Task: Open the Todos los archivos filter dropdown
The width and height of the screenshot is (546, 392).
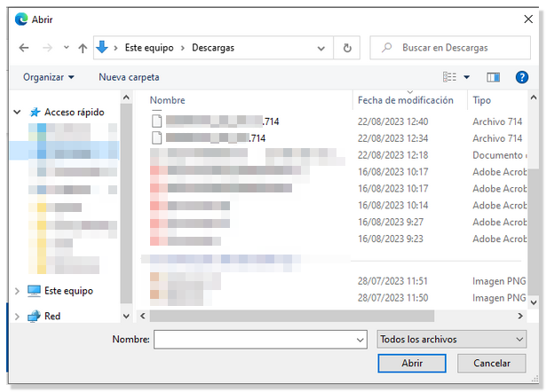Action: coord(451,340)
